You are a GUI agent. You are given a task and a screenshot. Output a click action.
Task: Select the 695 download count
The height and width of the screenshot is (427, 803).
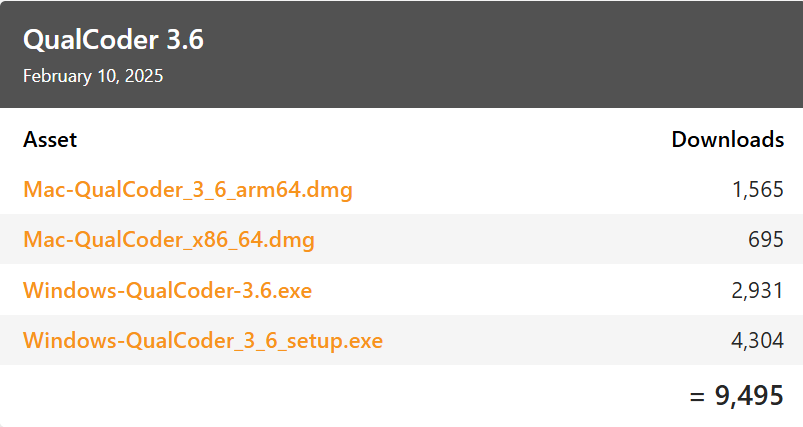click(x=766, y=240)
